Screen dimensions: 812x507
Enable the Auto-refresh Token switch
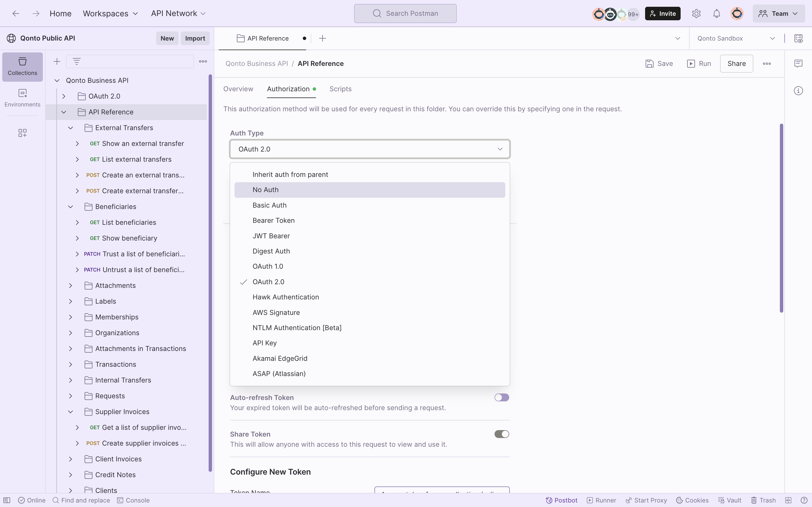(501, 397)
